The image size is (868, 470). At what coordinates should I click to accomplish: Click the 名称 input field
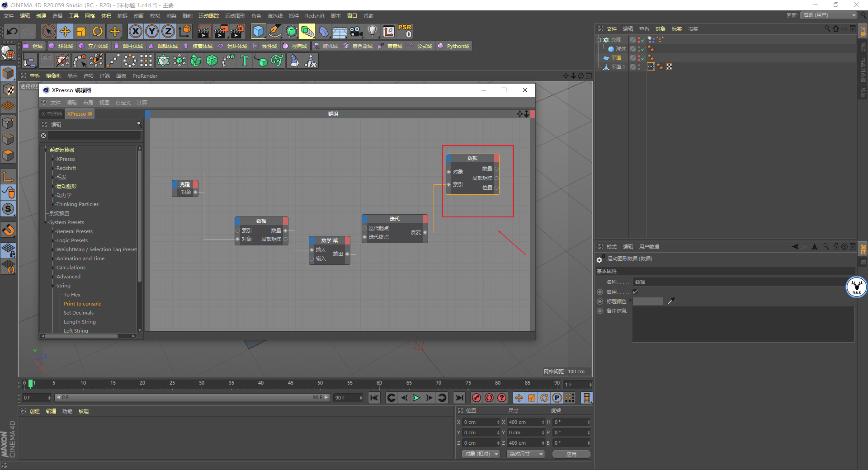pos(743,282)
